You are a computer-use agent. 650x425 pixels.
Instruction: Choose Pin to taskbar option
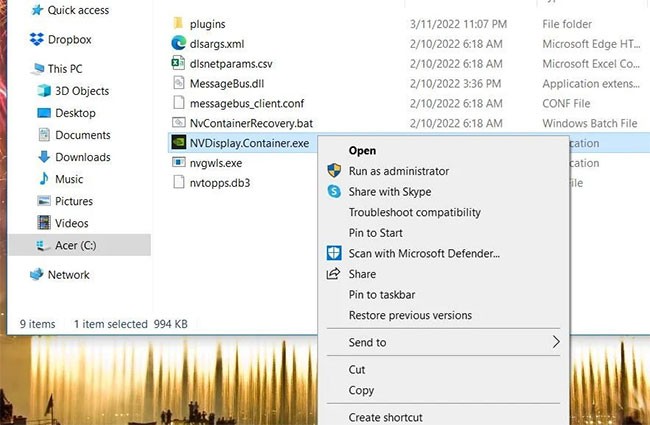(x=381, y=295)
